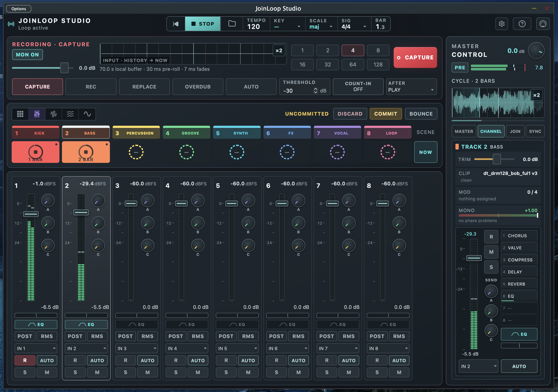Screen dimensions: 558x392
Task: Toggle COUNT-IN OFF button
Action: 358,86
